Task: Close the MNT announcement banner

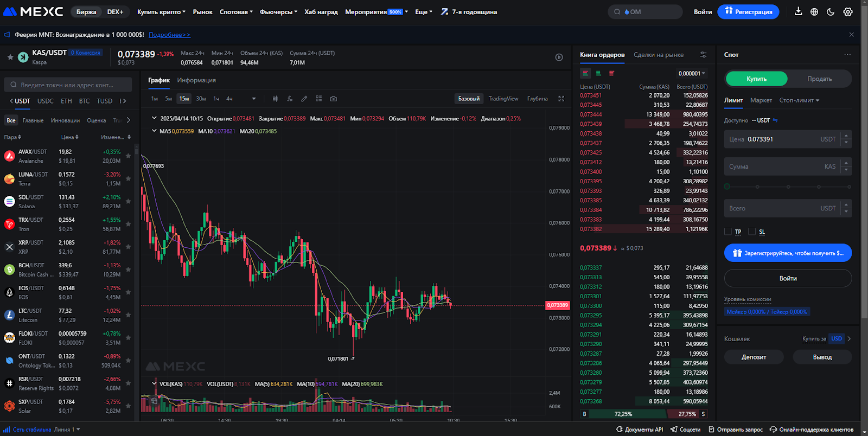Action: tap(851, 35)
